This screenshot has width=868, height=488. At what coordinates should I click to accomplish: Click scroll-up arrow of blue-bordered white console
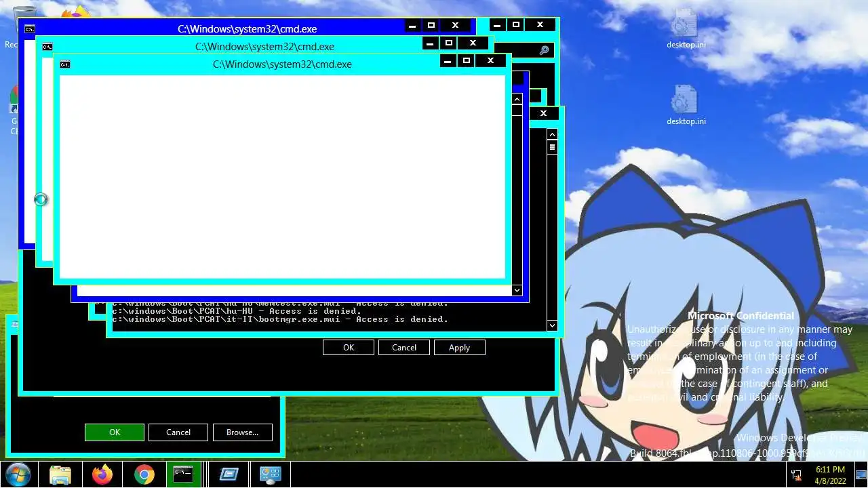(517, 99)
